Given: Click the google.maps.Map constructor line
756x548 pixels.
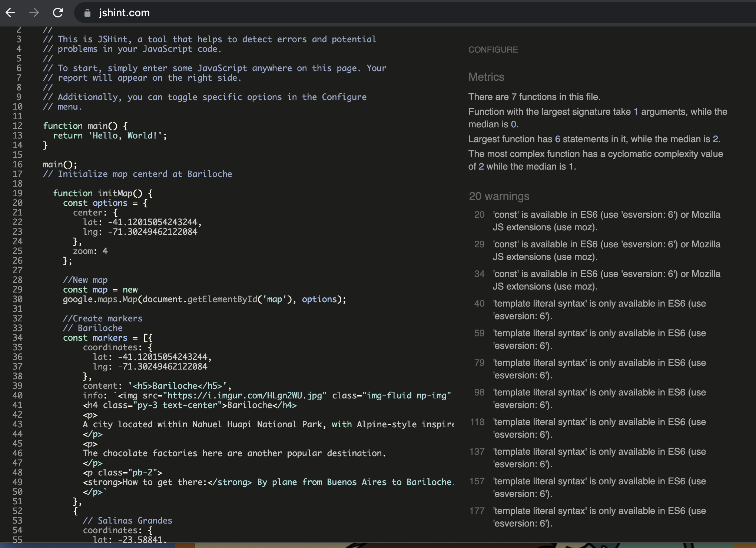Looking at the screenshot, I should (x=205, y=299).
